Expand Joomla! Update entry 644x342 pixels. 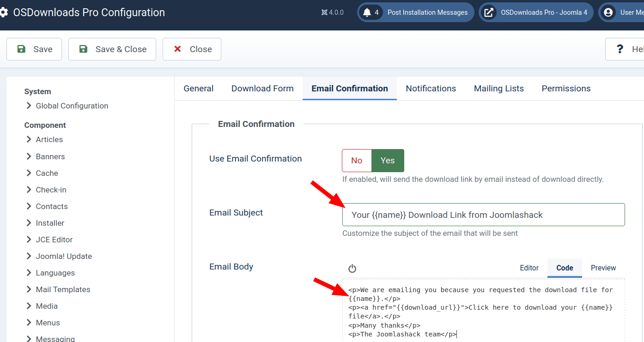(59, 256)
